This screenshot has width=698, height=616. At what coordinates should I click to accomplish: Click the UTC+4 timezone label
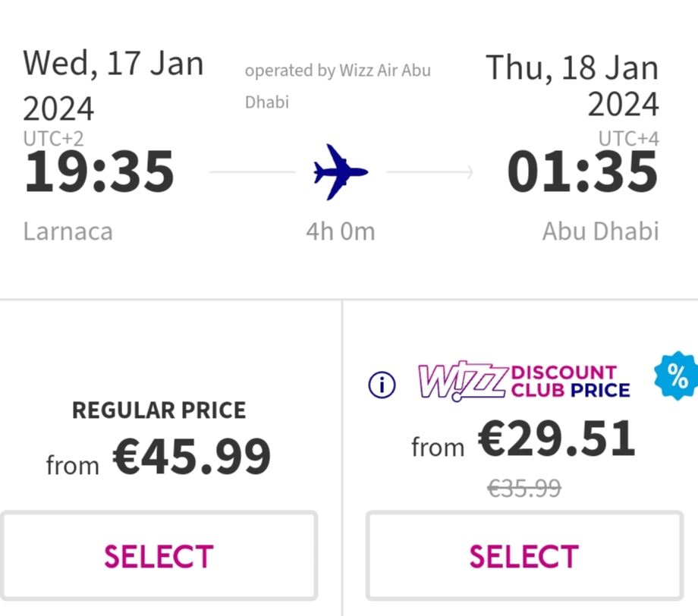628,139
